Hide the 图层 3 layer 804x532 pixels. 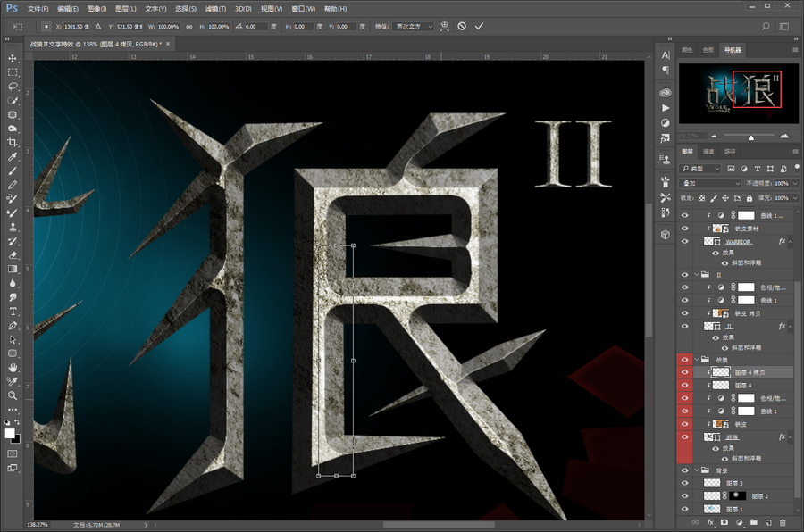tap(685, 483)
